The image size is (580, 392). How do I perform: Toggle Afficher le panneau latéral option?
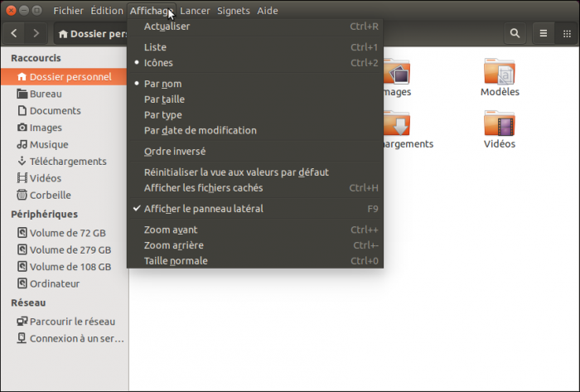coord(203,209)
